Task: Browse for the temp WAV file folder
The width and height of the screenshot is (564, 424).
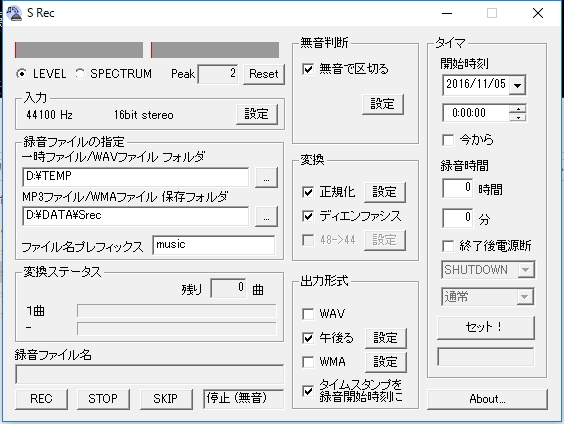Action: tap(266, 178)
